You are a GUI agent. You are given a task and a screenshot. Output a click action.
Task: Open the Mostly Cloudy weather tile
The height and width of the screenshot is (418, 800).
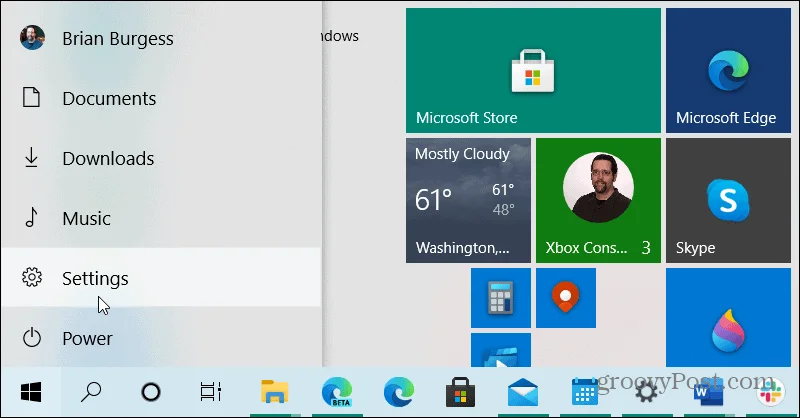point(468,201)
